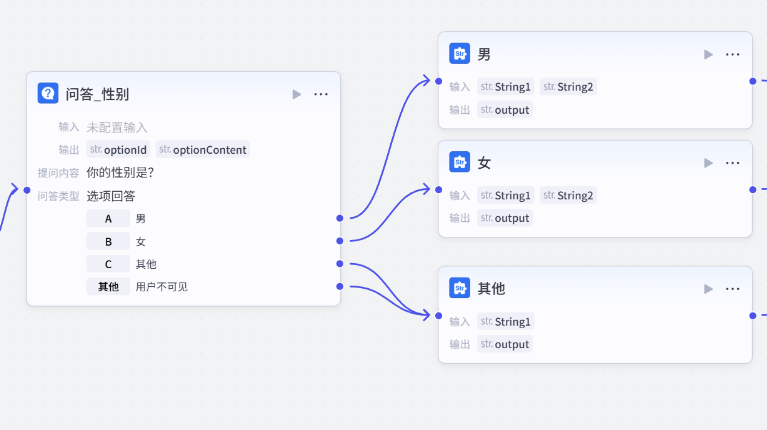Run the 女 node with play button

pos(708,163)
